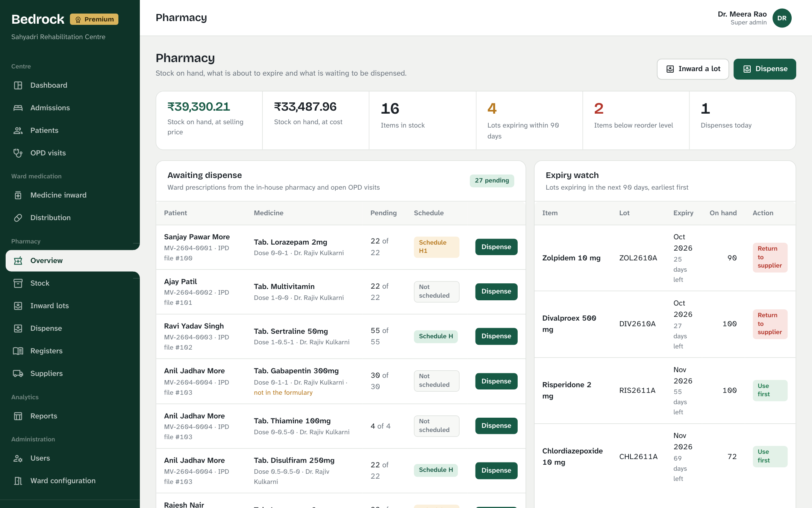812x508 pixels.
Task: Select the Distribution pill icon
Action: [x=18, y=218]
